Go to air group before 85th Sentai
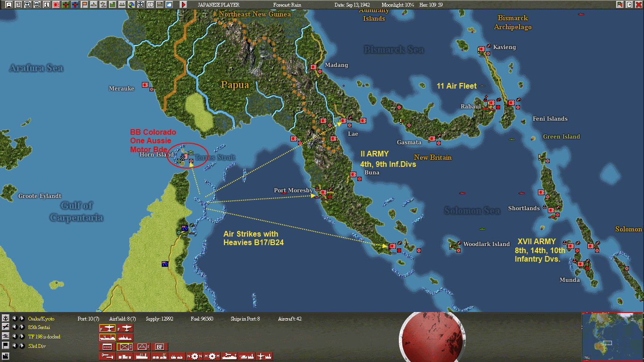Image resolution: width=644 pixels, height=362 pixels. pyautogui.click(x=15, y=327)
